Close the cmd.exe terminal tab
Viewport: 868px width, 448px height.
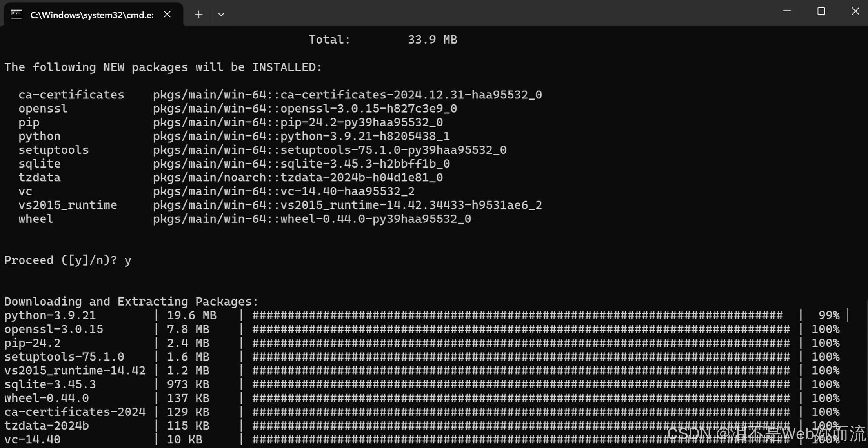167,15
